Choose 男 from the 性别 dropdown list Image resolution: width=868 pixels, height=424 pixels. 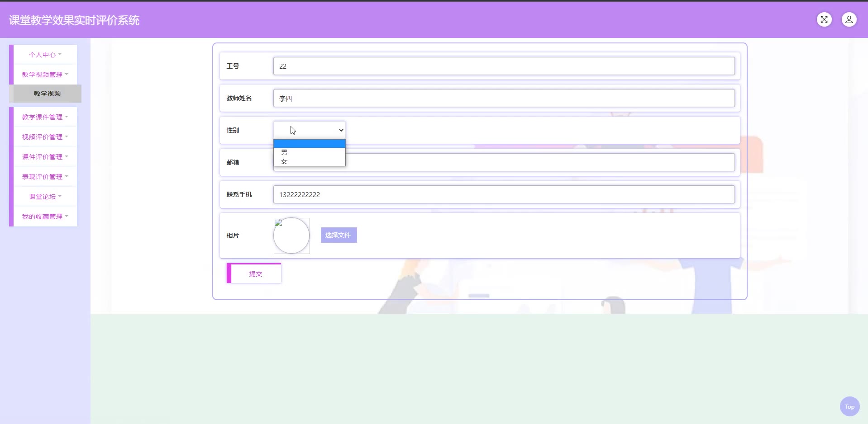pos(310,152)
